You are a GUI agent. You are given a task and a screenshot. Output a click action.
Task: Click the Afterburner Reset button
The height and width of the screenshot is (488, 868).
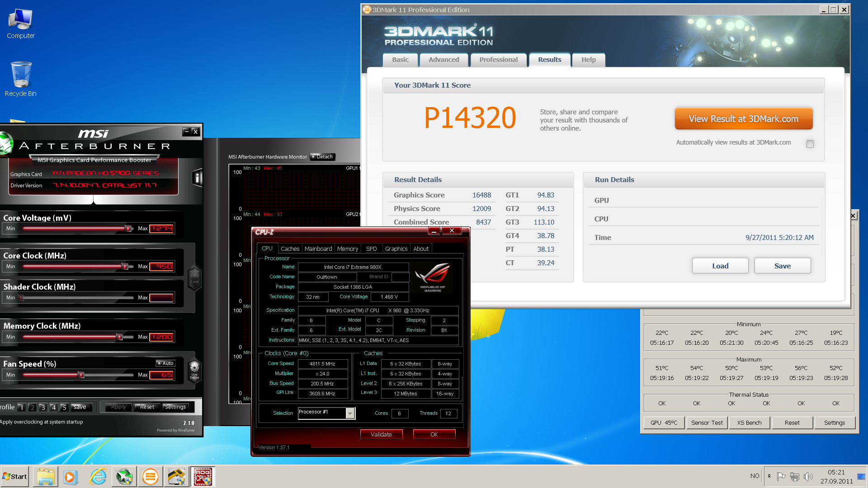[x=147, y=407]
